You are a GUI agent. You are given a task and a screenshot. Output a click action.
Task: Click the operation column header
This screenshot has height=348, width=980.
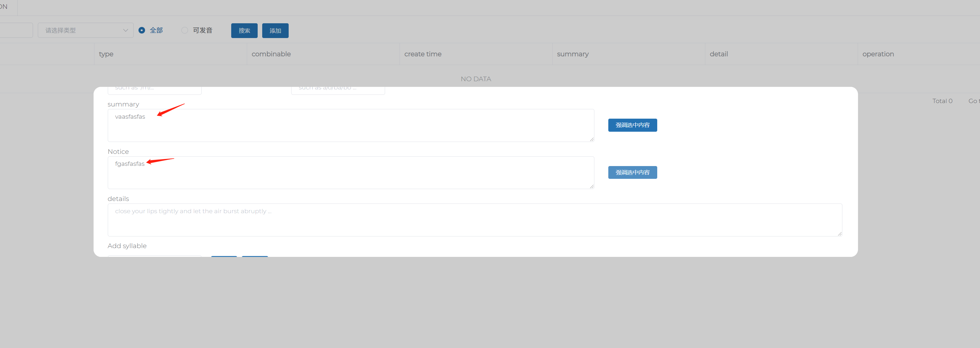tap(878, 54)
